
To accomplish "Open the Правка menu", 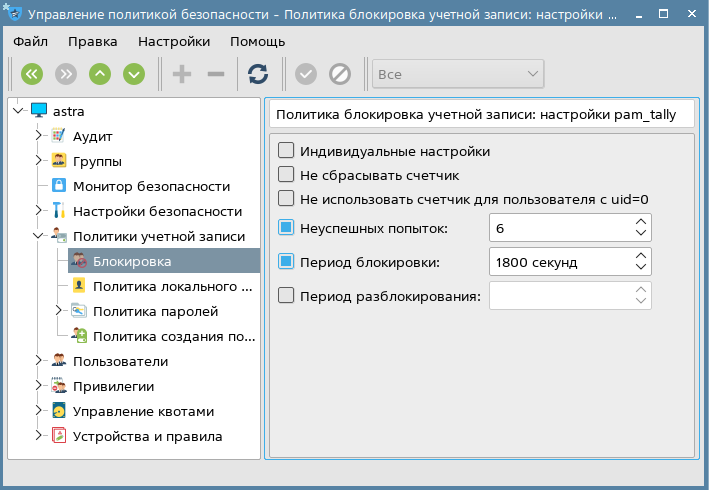I will [93, 42].
